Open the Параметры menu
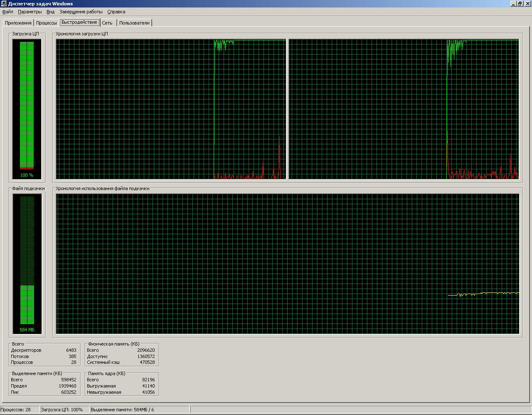532x415 pixels. pyautogui.click(x=30, y=12)
